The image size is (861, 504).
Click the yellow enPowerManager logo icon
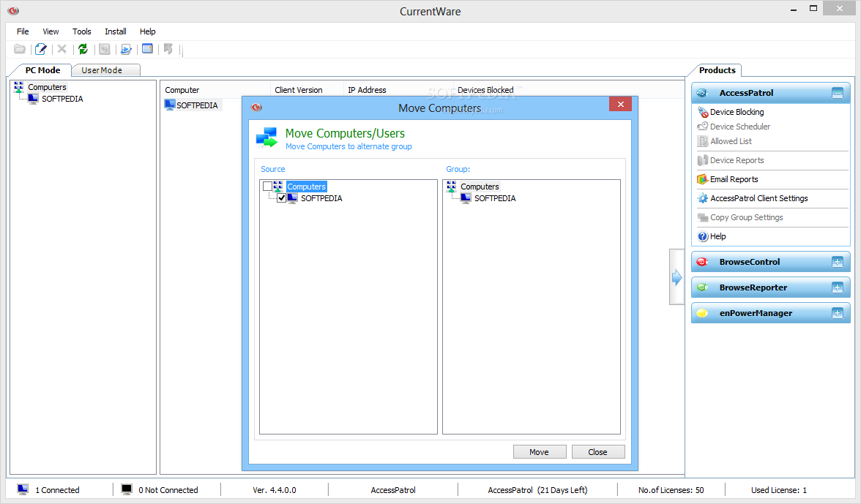coord(702,313)
